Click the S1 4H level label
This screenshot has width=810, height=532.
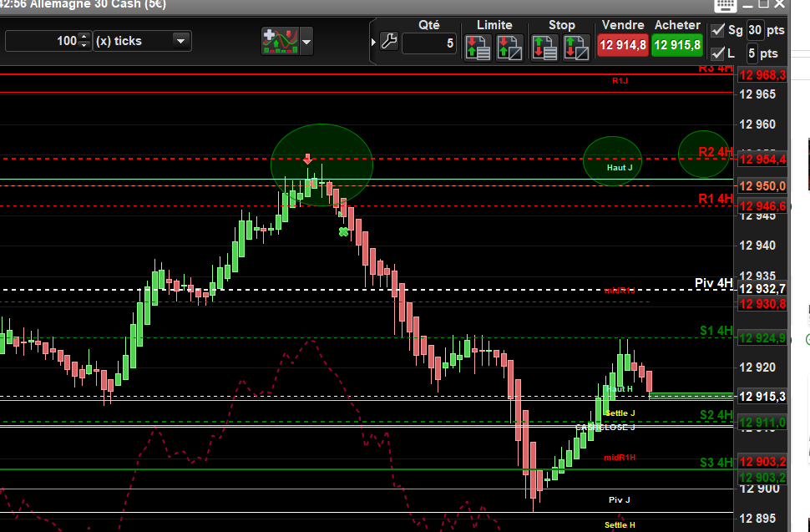tap(716, 331)
